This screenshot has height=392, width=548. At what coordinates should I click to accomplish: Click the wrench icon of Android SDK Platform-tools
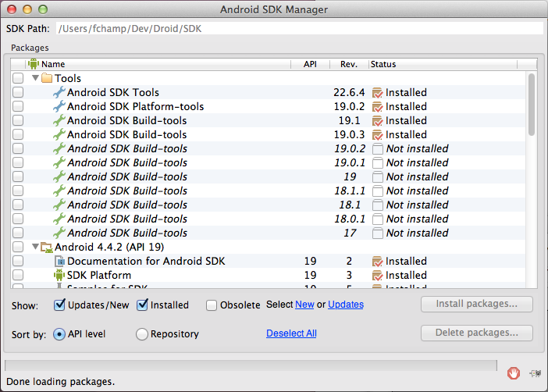coord(59,106)
